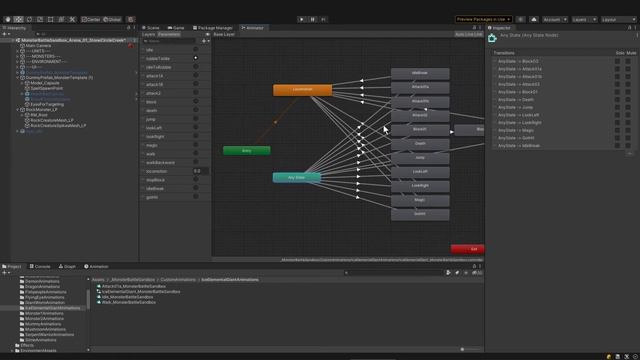
Task: Select the Animator tab
Action: [x=252, y=28]
